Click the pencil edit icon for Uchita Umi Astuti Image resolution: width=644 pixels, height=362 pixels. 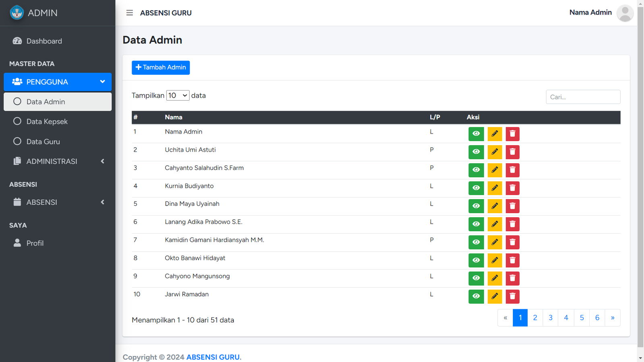point(494,152)
